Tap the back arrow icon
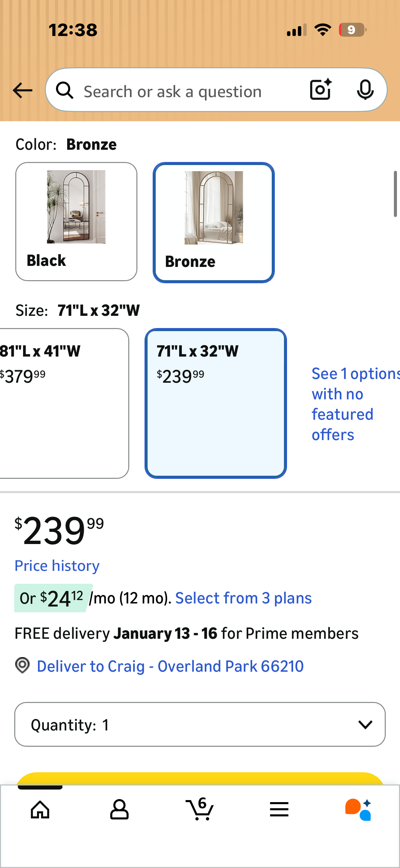The width and height of the screenshot is (400, 868). 22,90
